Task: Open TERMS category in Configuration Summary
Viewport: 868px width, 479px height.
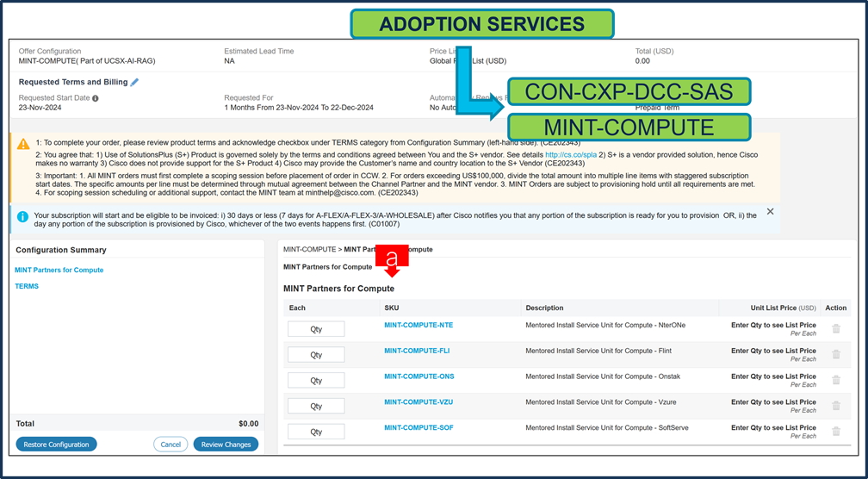Action: pyautogui.click(x=27, y=286)
